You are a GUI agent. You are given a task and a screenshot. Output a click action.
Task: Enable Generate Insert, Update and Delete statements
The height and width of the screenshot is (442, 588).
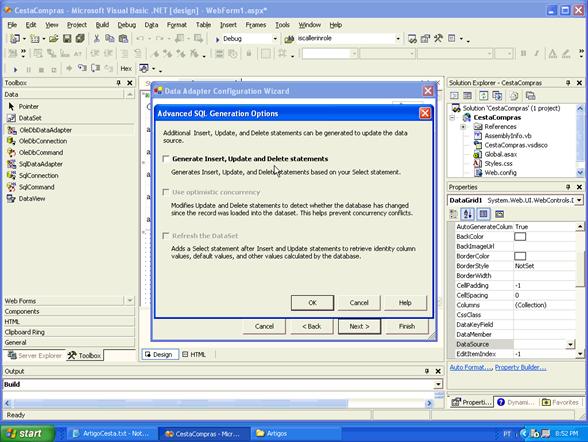point(166,159)
